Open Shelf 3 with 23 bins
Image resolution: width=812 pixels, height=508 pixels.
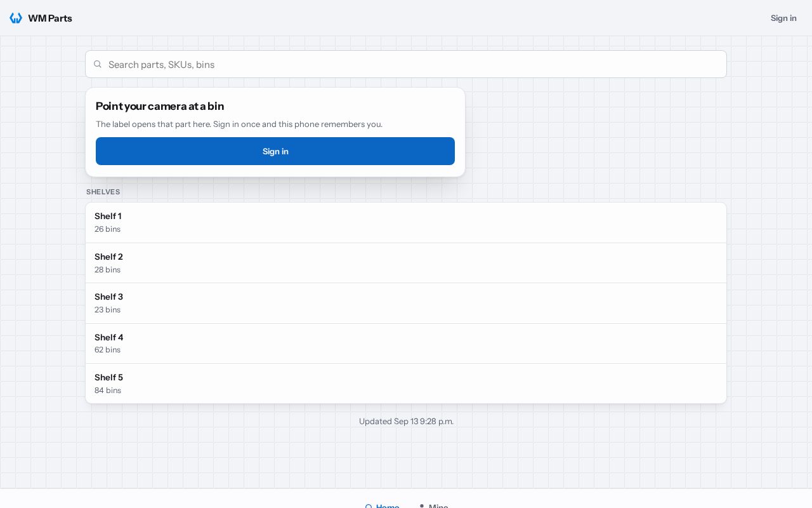click(x=406, y=303)
